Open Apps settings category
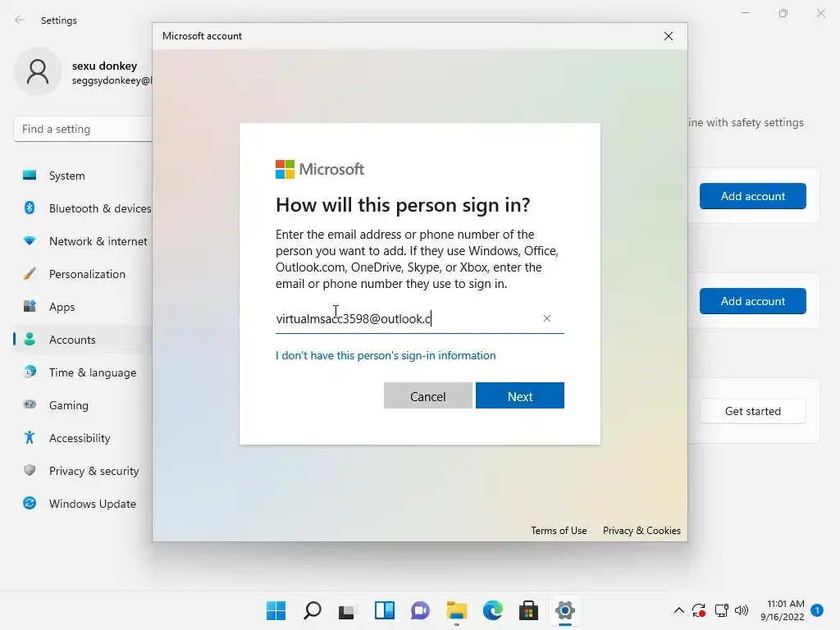The image size is (840, 630). pyautogui.click(x=83, y=307)
